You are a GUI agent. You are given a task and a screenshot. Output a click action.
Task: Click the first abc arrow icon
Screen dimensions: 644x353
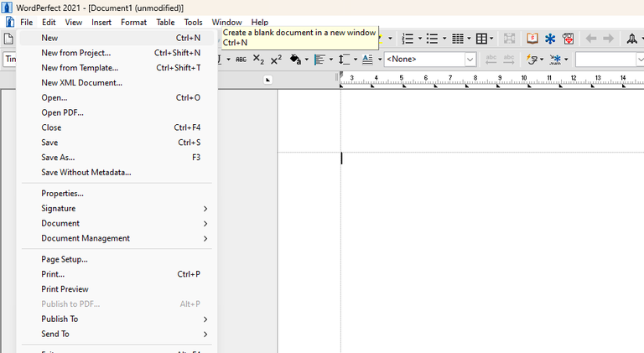(x=491, y=60)
